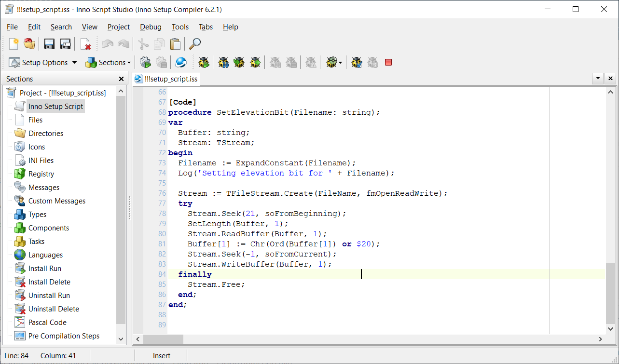Open the Tools menu
Screen dimensions: 619x364
click(180, 27)
